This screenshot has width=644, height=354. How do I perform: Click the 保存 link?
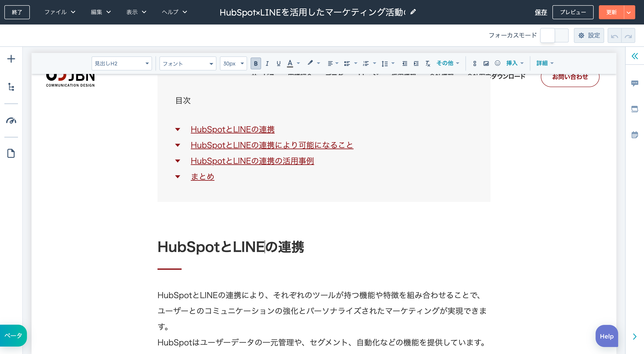click(x=541, y=12)
